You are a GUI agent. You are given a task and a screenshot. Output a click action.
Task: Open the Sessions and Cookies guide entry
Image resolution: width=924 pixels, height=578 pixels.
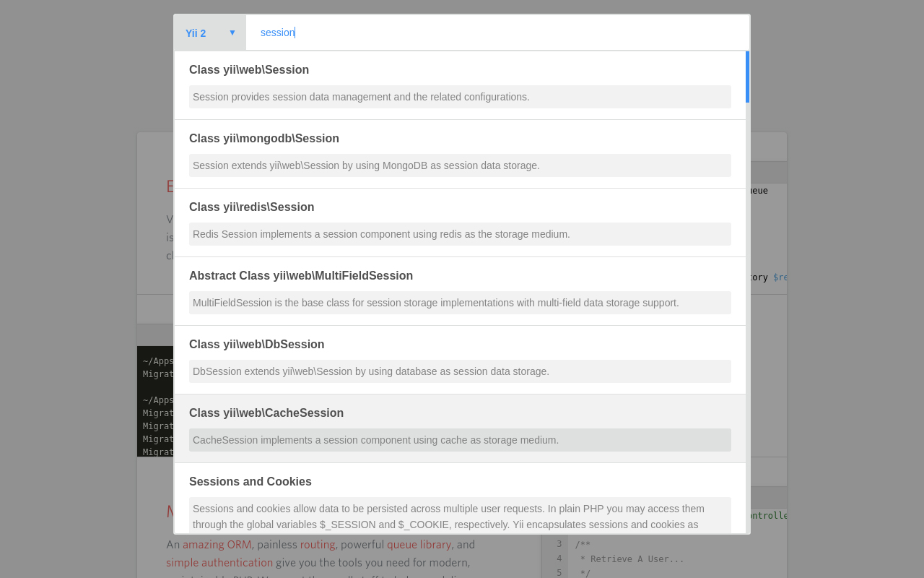coord(250,481)
